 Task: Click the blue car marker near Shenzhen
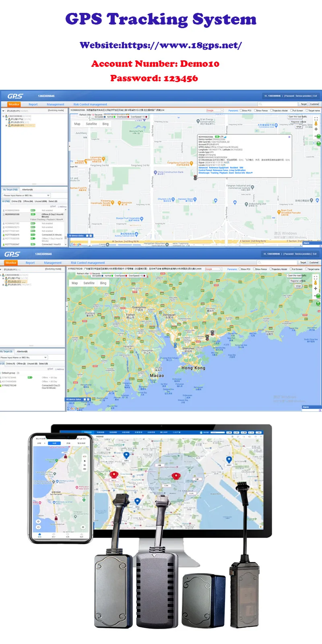click(x=175, y=345)
